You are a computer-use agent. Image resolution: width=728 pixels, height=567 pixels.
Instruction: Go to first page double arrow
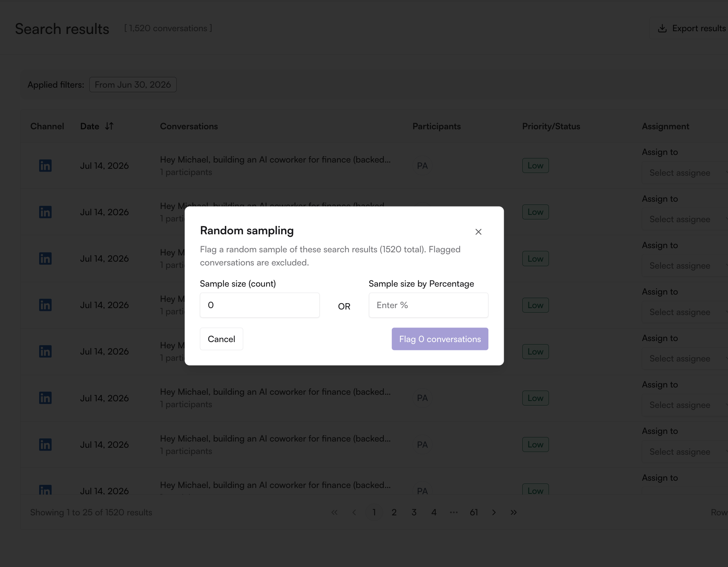tap(334, 512)
